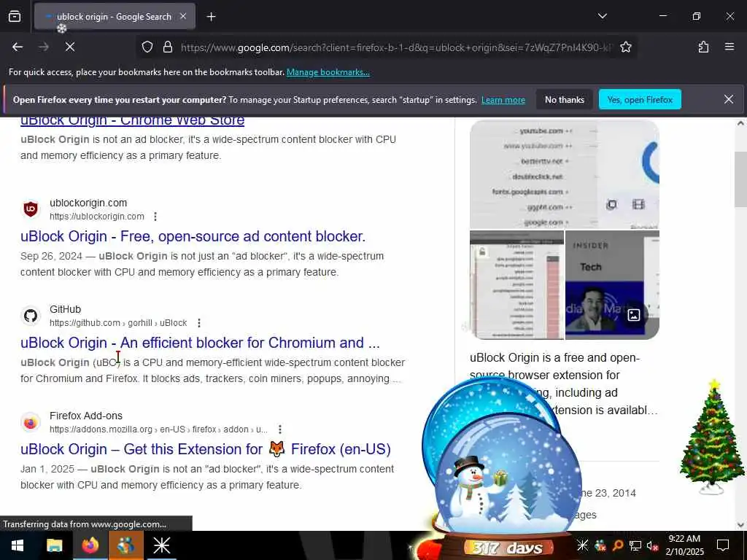Click the ublockorigin.com favicon
The width and height of the screenshot is (747, 560).
[31, 209]
